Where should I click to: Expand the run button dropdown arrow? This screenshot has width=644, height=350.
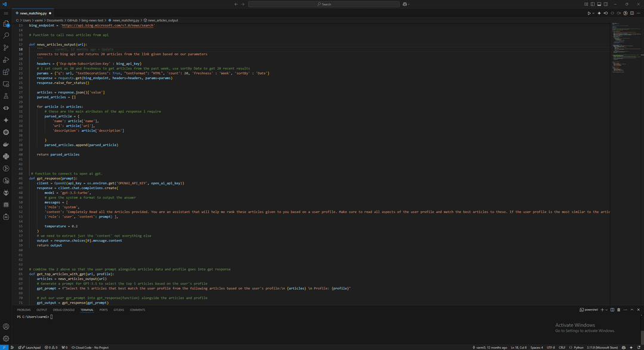(x=593, y=13)
